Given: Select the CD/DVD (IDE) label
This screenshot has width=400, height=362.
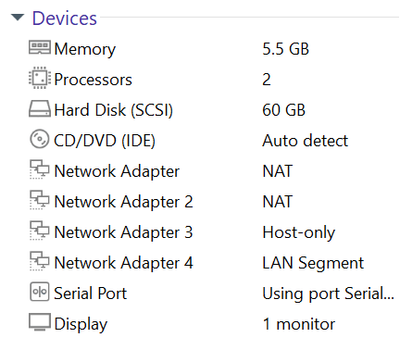Looking at the screenshot, I should coord(105,141).
